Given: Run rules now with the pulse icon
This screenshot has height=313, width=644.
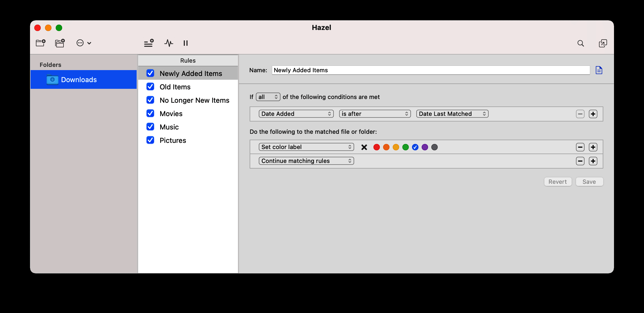Looking at the screenshot, I should click(x=169, y=43).
